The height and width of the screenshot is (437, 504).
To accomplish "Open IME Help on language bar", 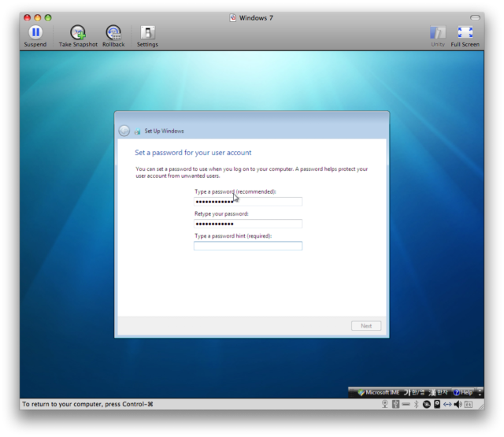I will coord(462,392).
